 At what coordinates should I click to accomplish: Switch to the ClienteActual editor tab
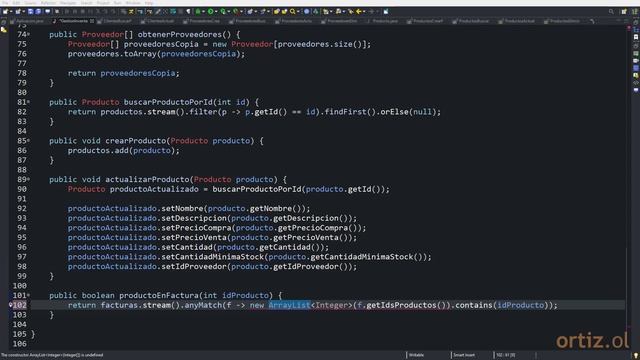coord(159,21)
